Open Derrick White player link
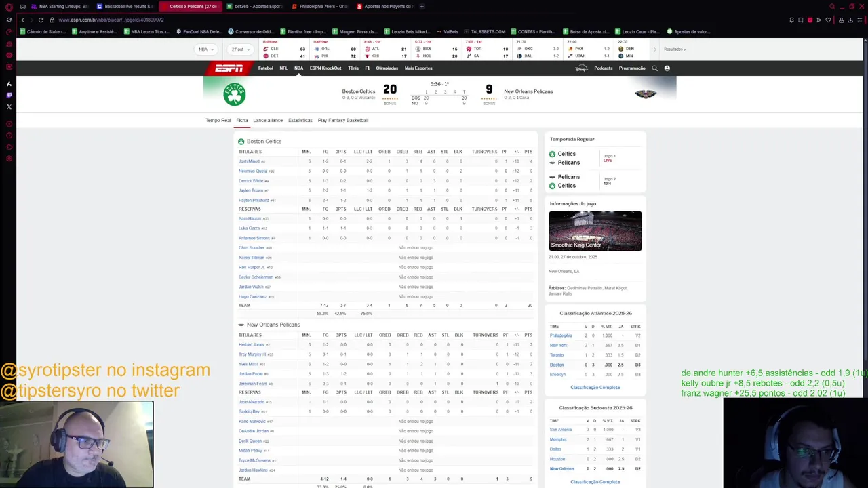The height and width of the screenshot is (488, 868). (251, 181)
